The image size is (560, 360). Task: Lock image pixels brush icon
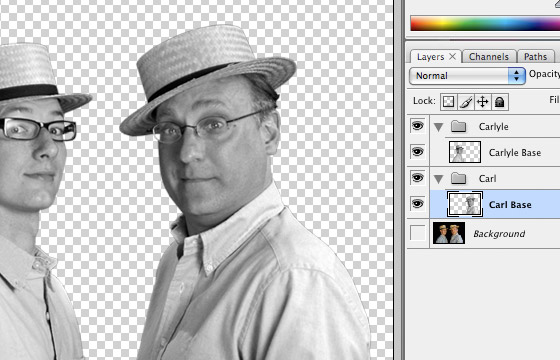(x=466, y=102)
